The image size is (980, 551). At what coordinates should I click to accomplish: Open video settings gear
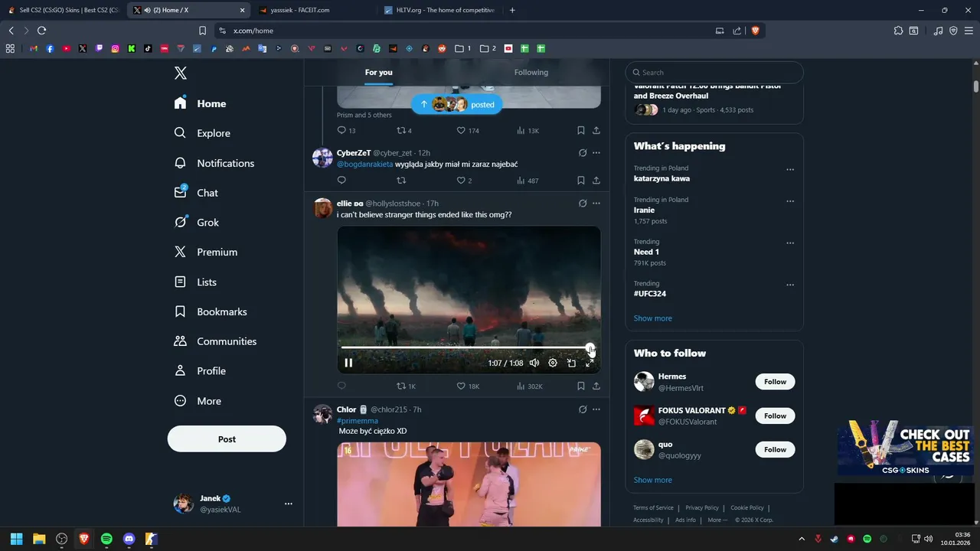(x=553, y=363)
